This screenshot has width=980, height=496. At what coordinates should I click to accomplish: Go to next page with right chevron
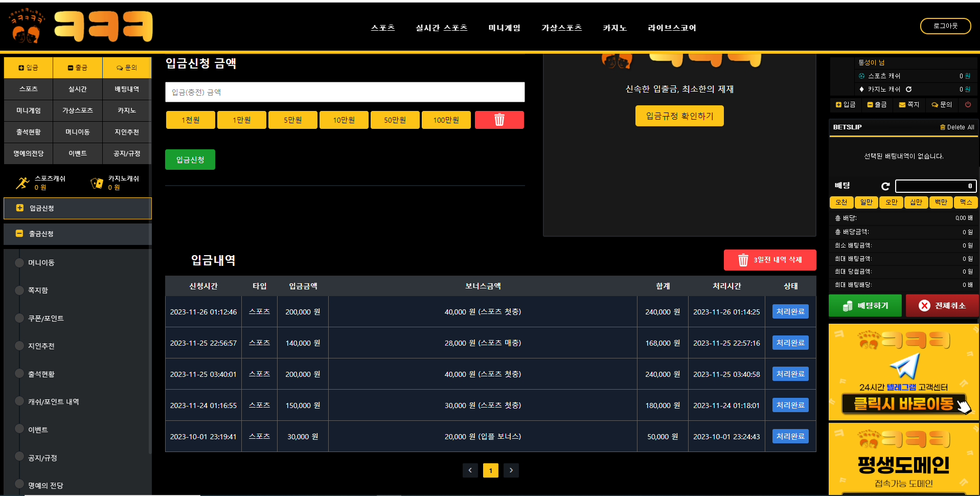[x=511, y=470]
